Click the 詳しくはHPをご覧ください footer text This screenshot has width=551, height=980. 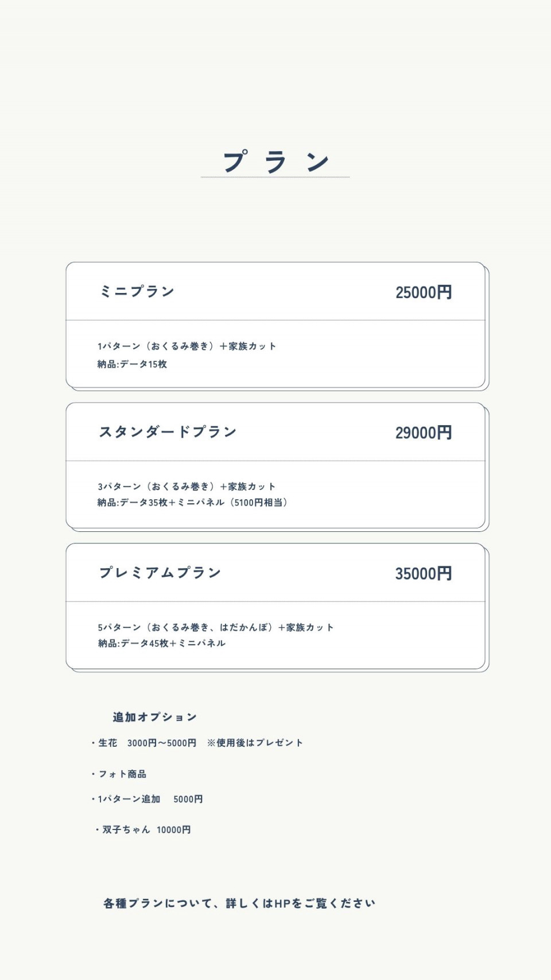click(239, 904)
